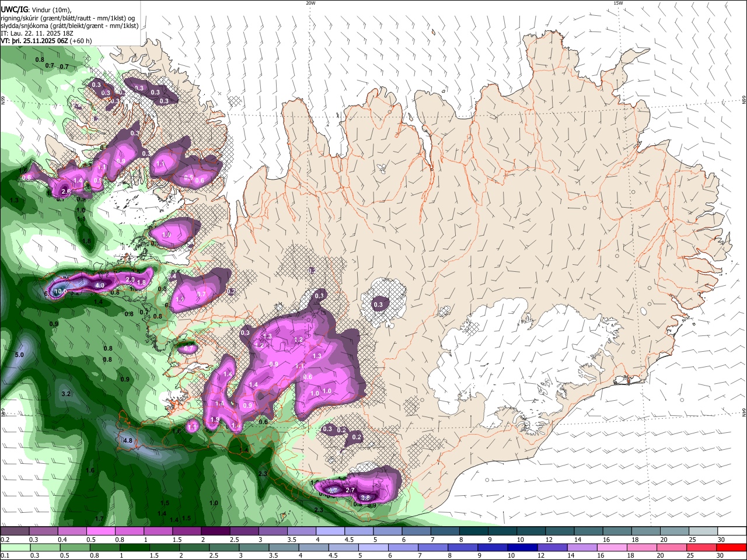Click the 4.8 precipitation value on the map
Viewport: 747px width, 560px height.
point(128,440)
